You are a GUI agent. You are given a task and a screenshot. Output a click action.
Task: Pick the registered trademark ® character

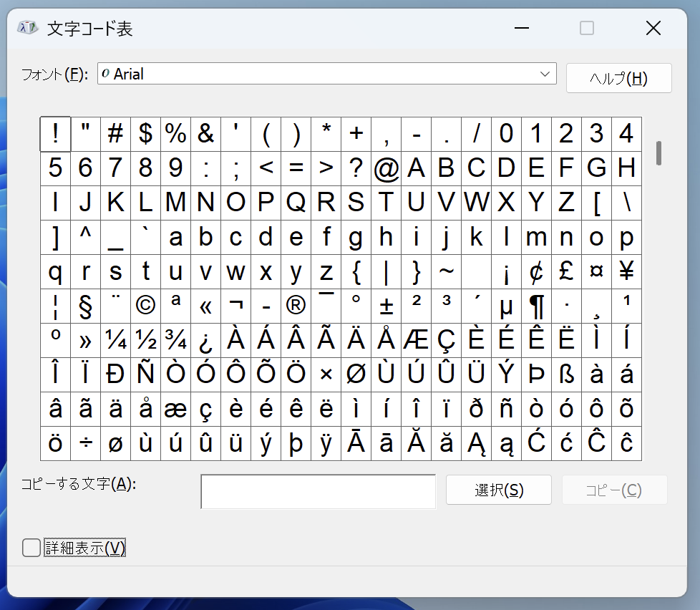tap(296, 306)
